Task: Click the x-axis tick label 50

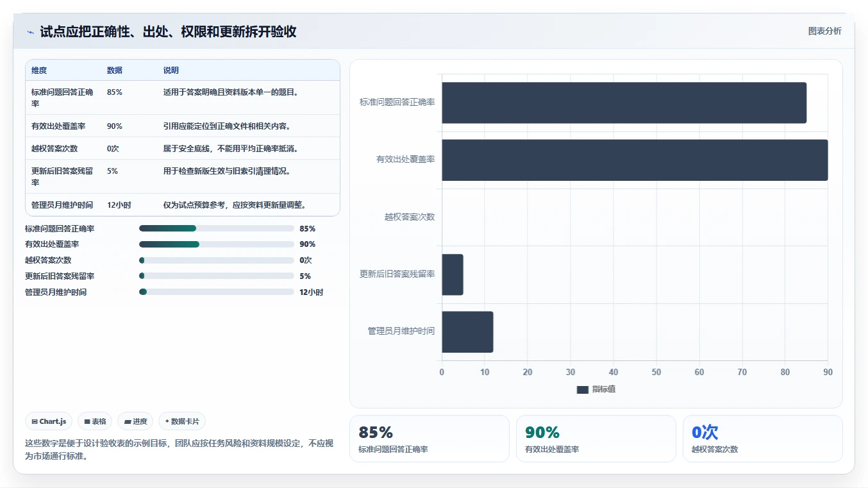Action: point(656,373)
